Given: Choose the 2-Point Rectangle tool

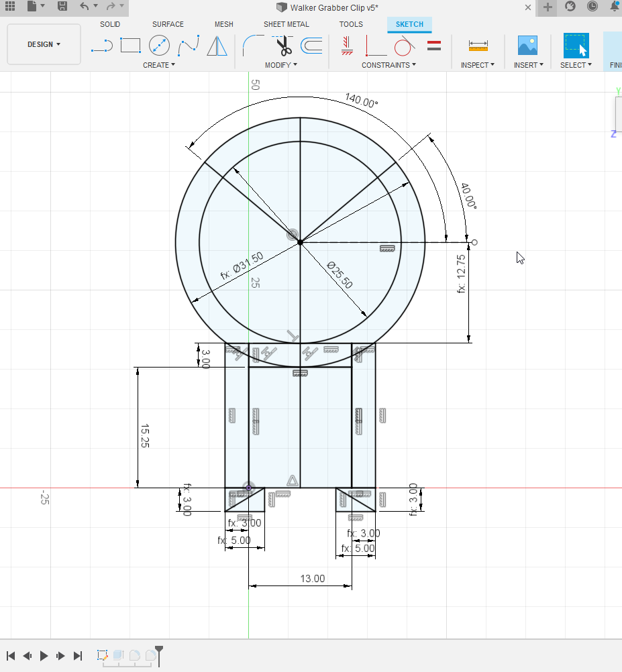Looking at the screenshot, I should [x=130, y=45].
